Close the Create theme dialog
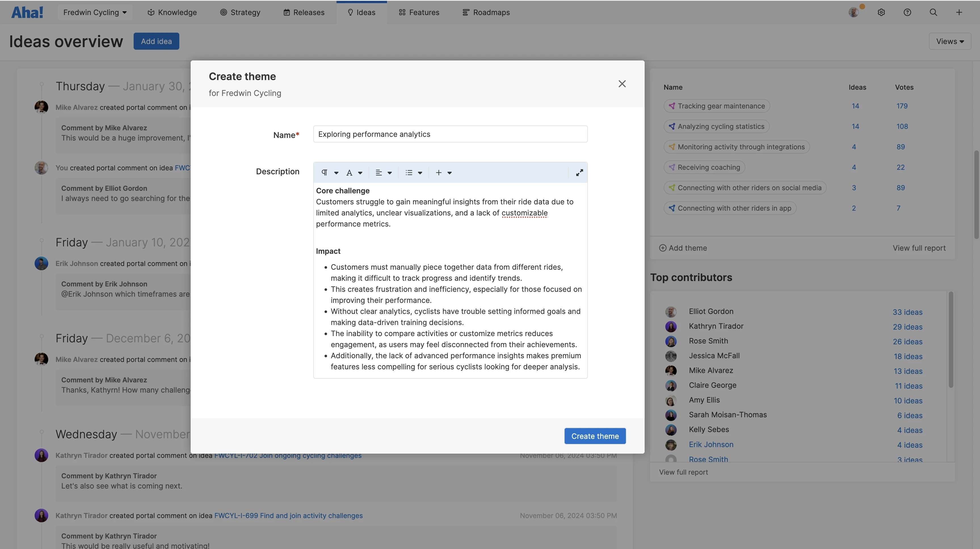This screenshot has width=980, height=549. coord(622,84)
